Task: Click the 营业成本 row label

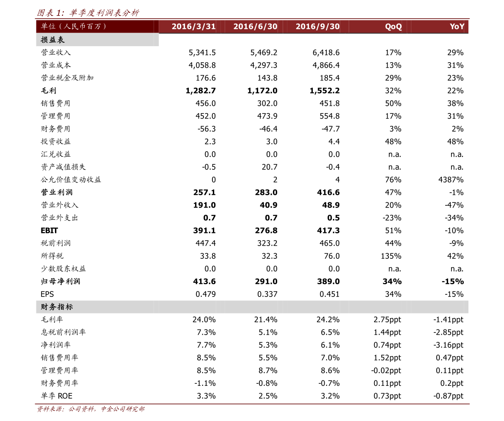Action: pyautogui.click(x=55, y=65)
